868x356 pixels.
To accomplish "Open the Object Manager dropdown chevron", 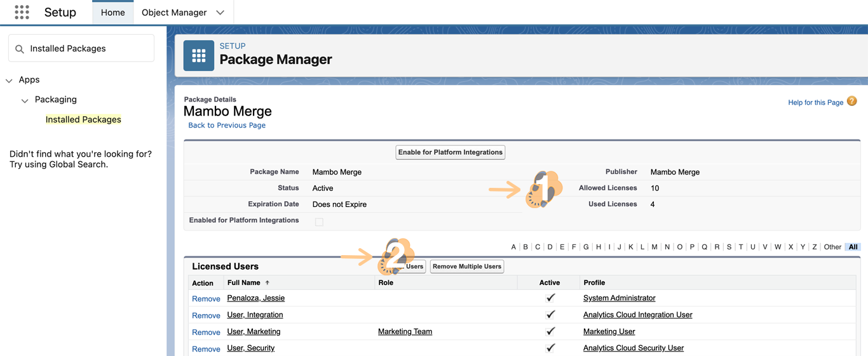I will [x=220, y=13].
